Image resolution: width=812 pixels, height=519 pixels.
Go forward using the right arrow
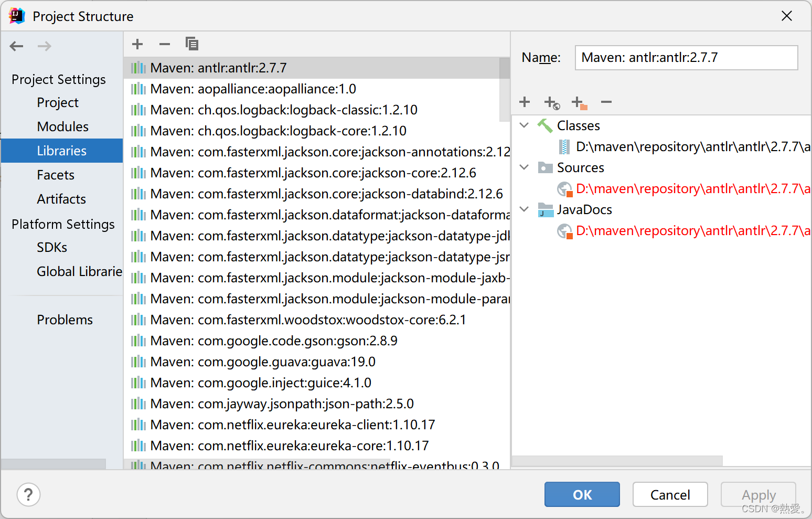[x=45, y=46]
